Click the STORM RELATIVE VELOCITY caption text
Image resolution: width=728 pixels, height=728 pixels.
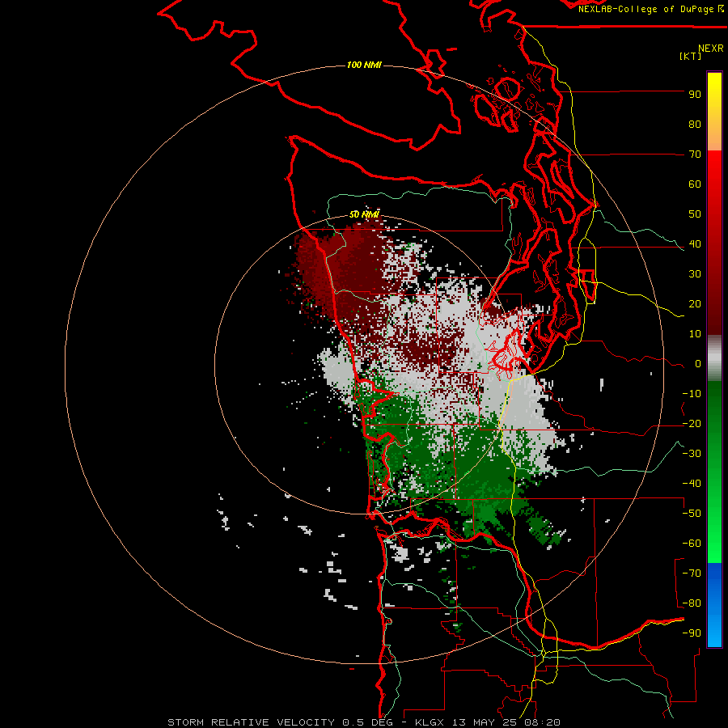click(x=251, y=722)
